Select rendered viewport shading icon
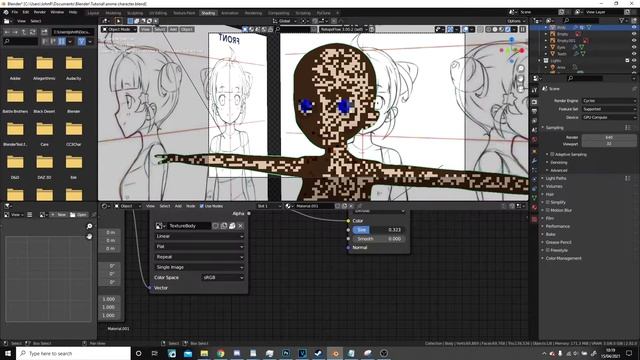The width and height of the screenshot is (640, 360). pyautogui.click(x=508, y=29)
